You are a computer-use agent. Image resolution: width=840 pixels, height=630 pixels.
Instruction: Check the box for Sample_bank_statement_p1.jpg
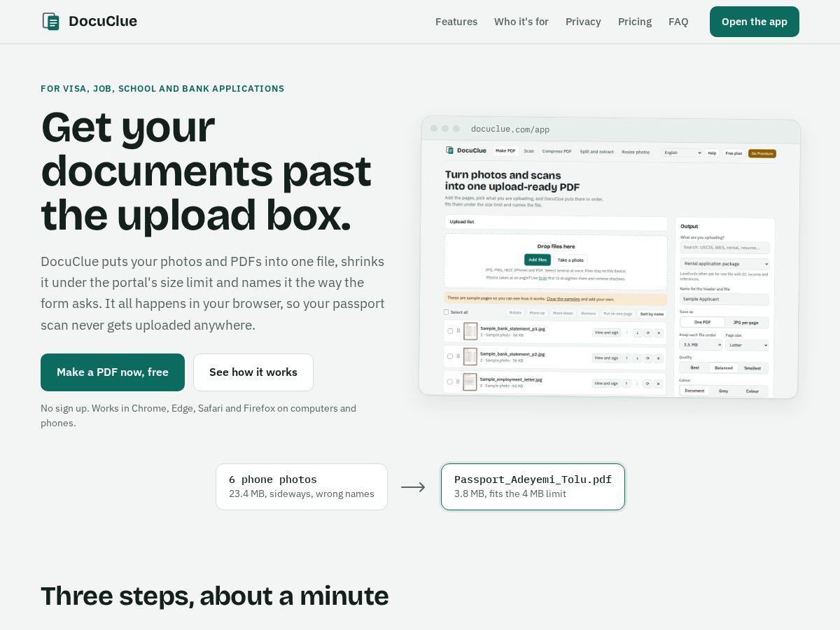(450, 331)
